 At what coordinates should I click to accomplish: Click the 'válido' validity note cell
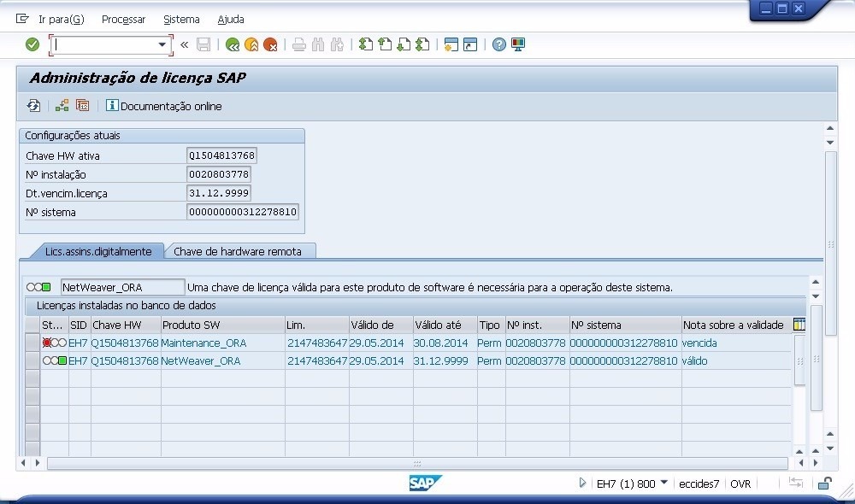(736, 360)
